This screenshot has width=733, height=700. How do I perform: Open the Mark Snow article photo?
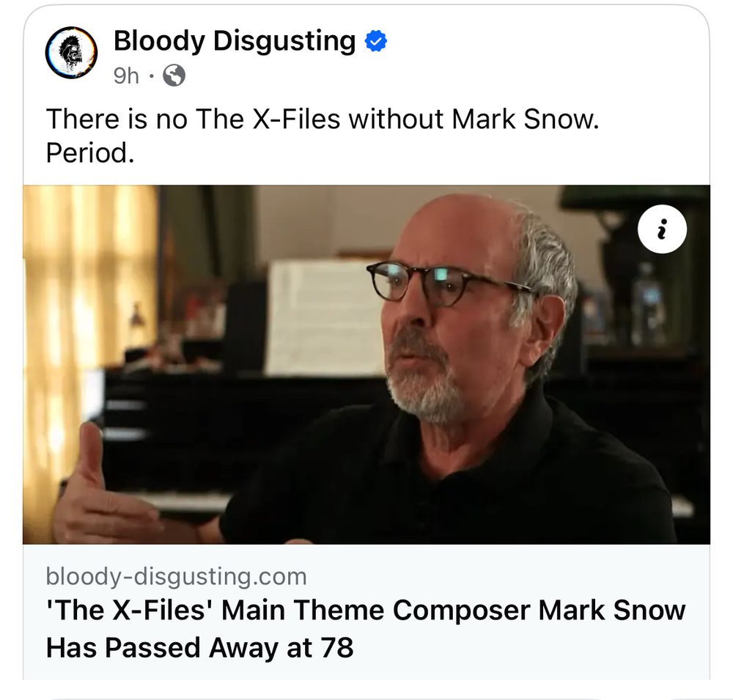click(366, 365)
